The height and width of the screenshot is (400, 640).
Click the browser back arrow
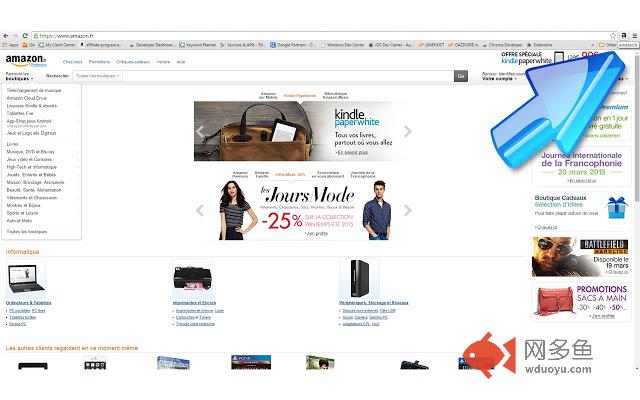pos(6,36)
